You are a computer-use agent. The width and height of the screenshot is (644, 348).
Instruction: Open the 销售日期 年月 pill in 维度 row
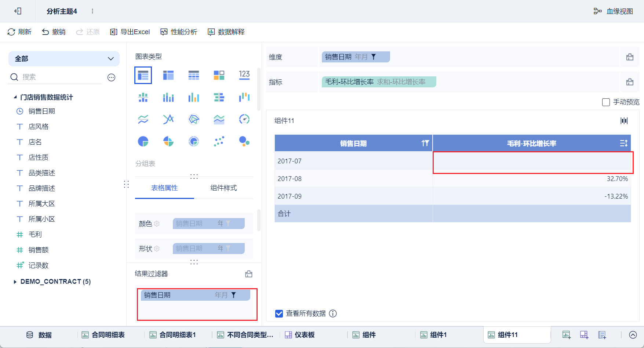356,57
